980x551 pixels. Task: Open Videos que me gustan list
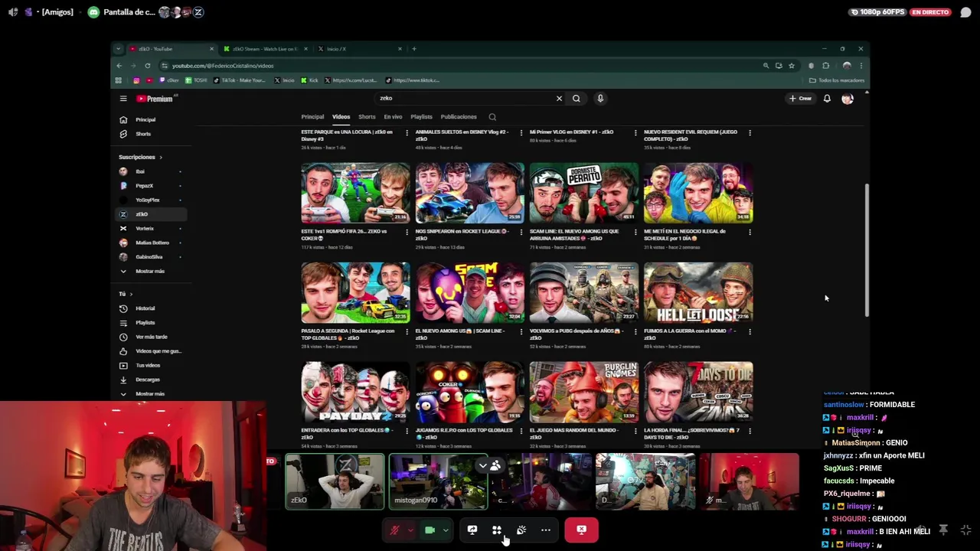[151, 351]
